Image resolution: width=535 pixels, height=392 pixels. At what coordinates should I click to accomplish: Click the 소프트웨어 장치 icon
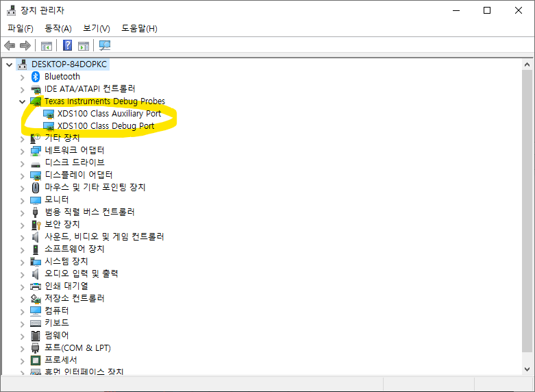[x=36, y=249]
